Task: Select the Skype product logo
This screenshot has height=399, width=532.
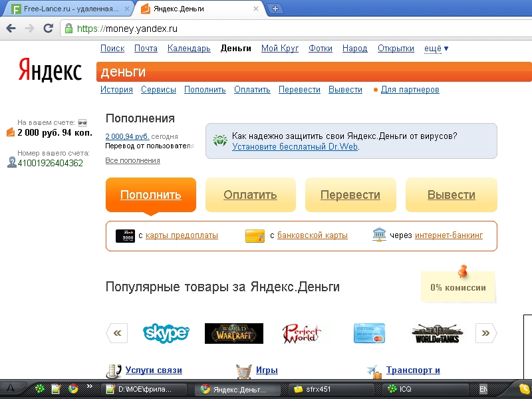Action: (x=166, y=333)
